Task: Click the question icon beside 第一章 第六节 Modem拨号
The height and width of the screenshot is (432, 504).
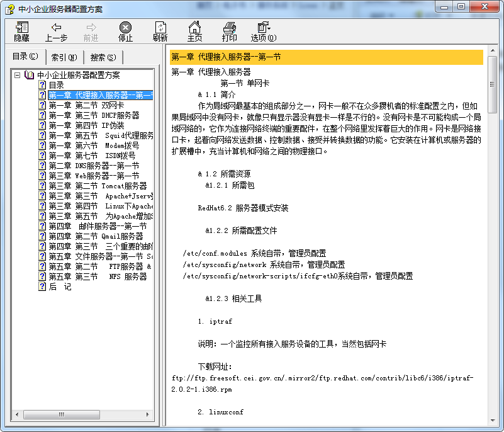Action: coord(43,145)
